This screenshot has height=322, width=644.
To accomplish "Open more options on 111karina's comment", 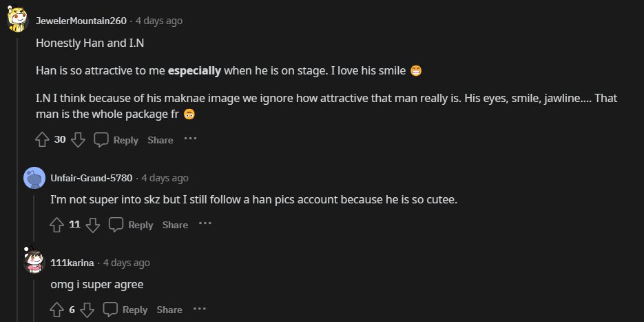I will click(x=200, y=309).
